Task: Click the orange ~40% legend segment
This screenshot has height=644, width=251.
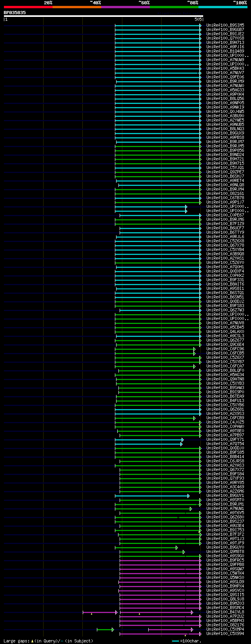Action: (x=76, y=7)
